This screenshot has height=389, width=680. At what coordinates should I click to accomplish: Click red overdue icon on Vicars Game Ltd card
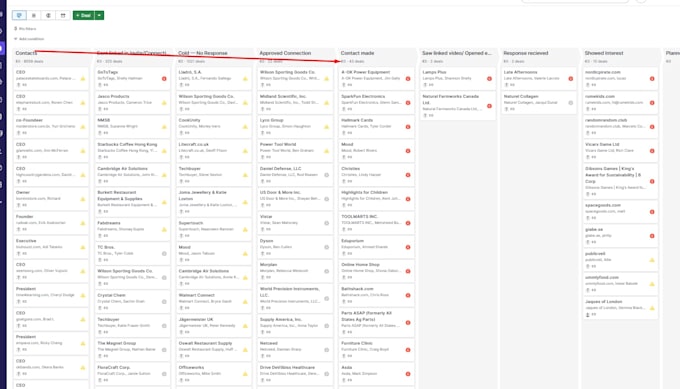652,151
